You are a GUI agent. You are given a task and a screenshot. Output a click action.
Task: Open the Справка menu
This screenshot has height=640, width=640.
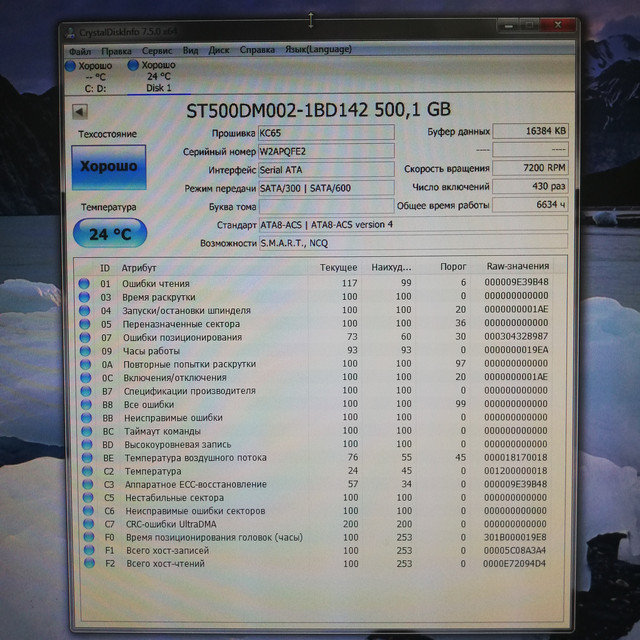pyautogui.click(x=258, y=49)
